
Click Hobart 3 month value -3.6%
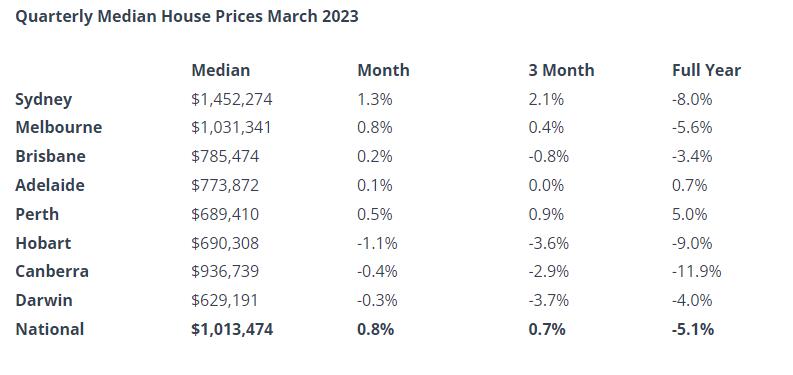pyautogui.click(x=549, y=243)
